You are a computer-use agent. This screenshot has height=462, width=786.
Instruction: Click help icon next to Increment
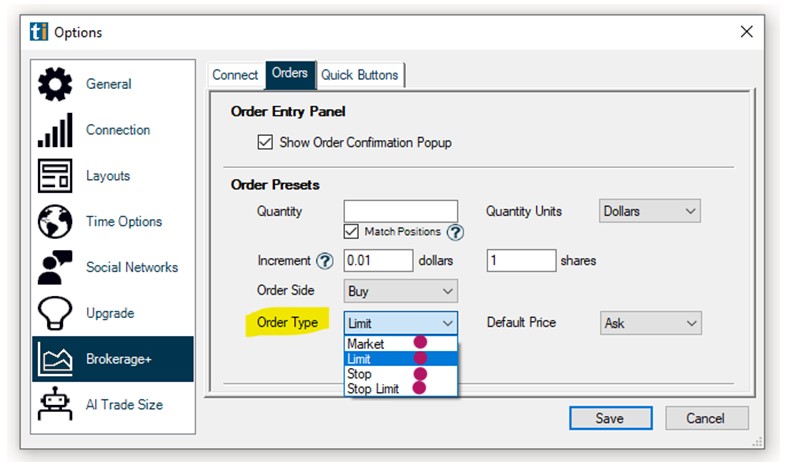(x=325, y=261)
